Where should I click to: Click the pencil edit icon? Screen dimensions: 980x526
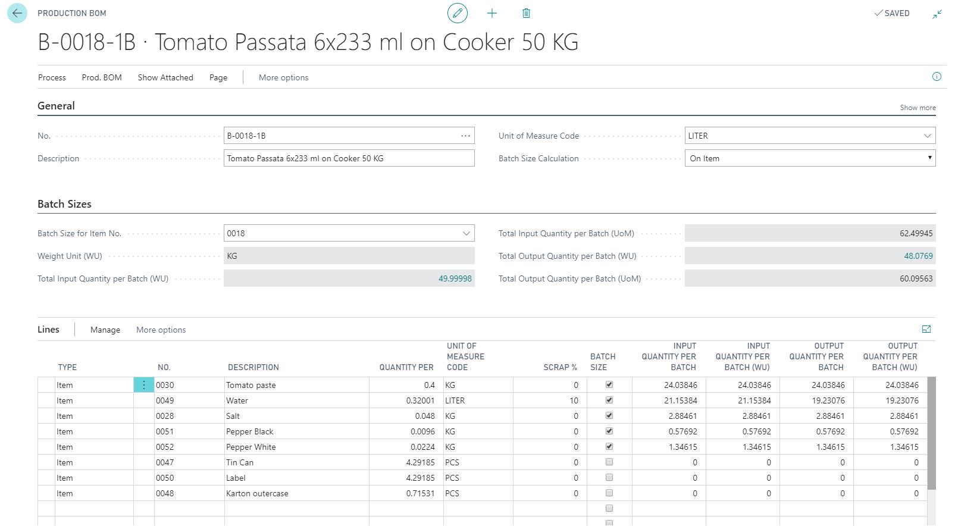pyautogui.click(x=457, y=13)
